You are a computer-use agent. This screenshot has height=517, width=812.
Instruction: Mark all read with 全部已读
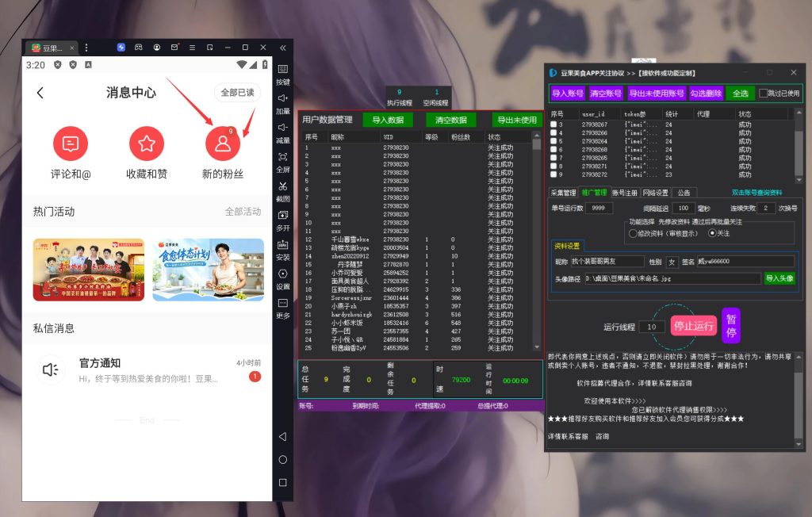pos(237,93)
